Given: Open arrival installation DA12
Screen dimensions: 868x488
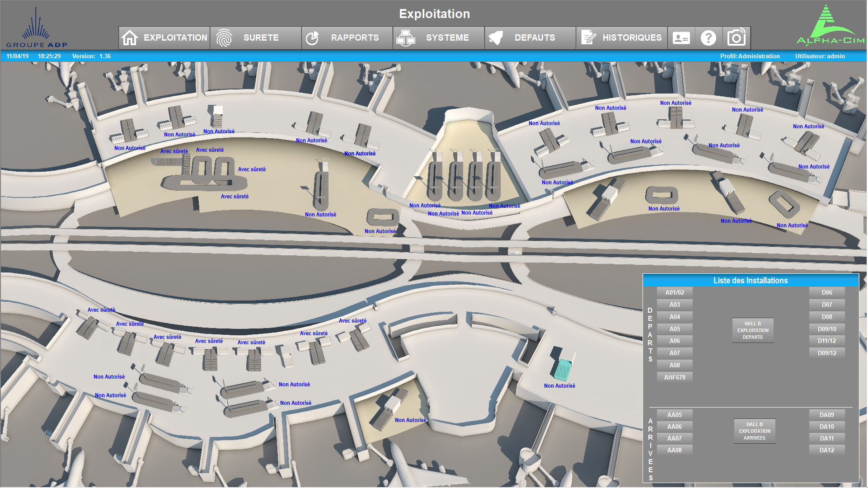Looking at the screenshot, I should (x=827, y=450).
